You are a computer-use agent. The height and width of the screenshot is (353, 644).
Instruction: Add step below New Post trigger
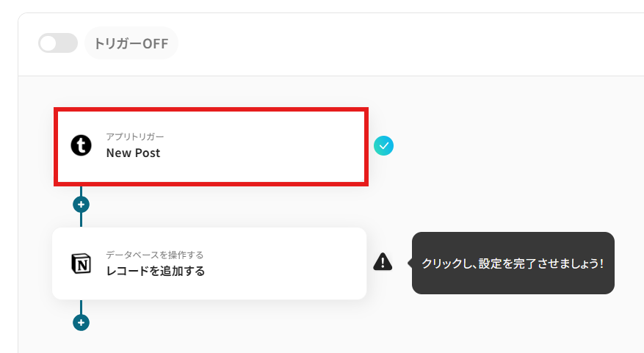tap(81, 204)
